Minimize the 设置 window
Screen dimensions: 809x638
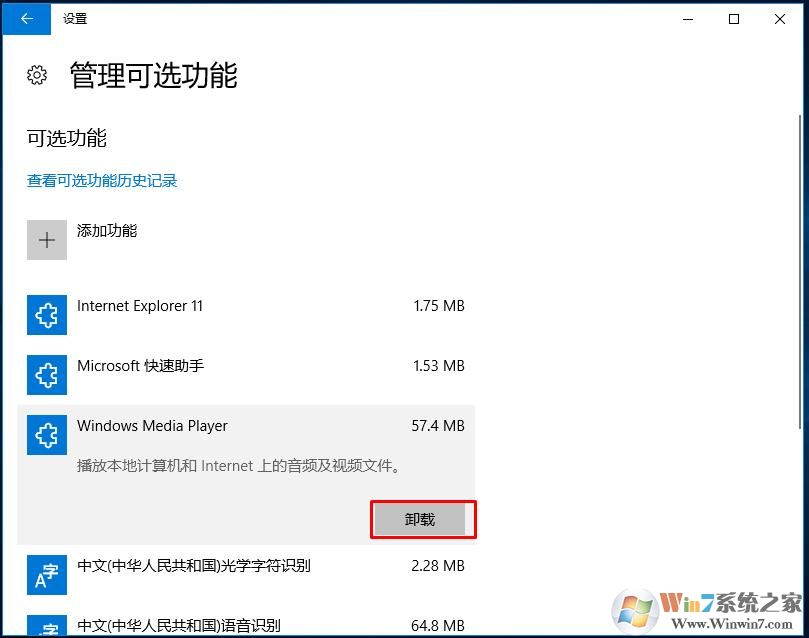point(688,18)
